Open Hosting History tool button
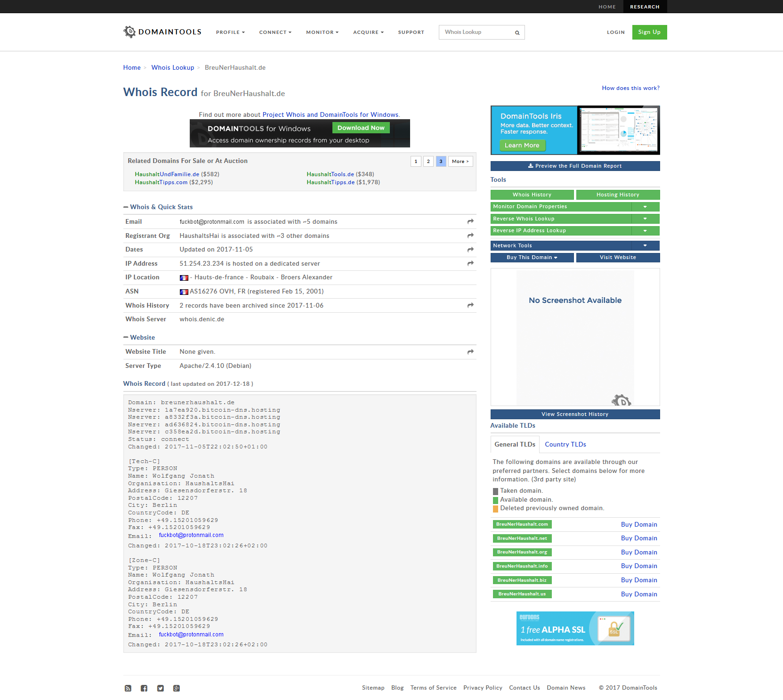 (x=618, y=195)
